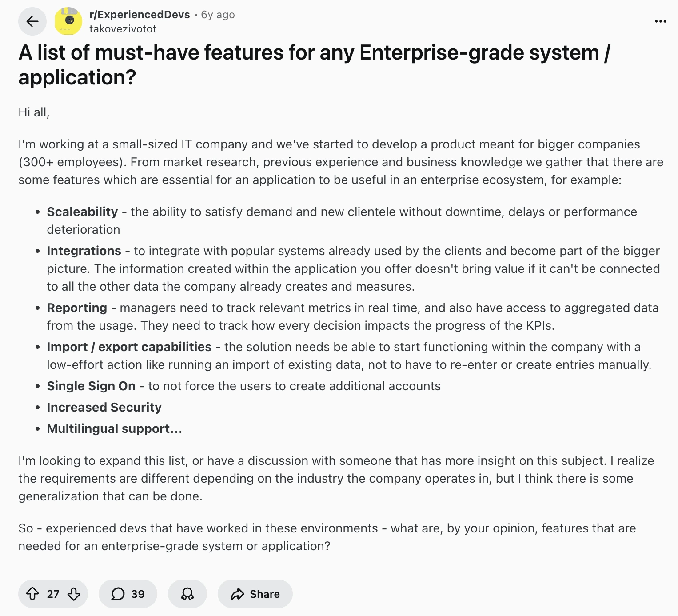Click the bold 'Reporting' bullet heading
The height and width of the screenshot is (616, 678).
tap(77, 308)
